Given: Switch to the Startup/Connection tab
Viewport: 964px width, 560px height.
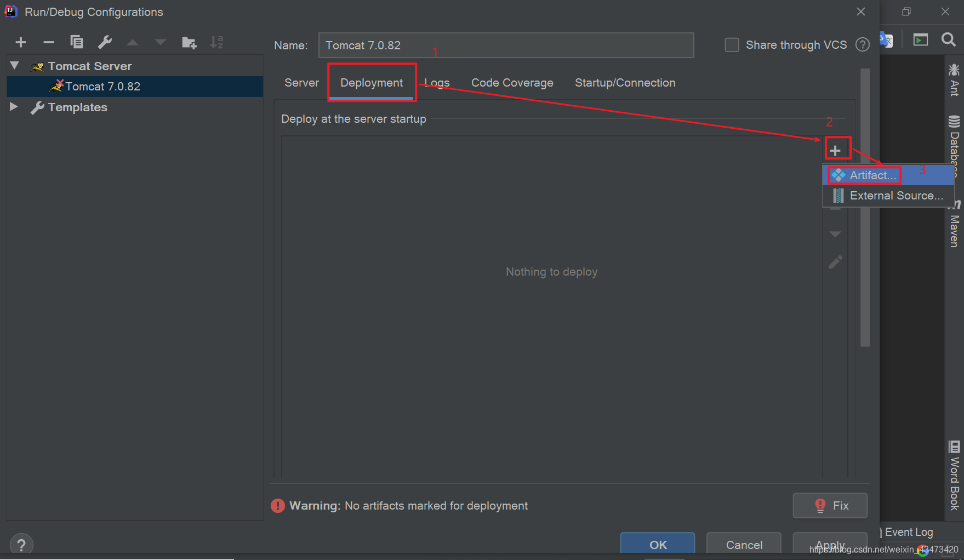Looking at the screenshot, I should click(x=625, y=83).
